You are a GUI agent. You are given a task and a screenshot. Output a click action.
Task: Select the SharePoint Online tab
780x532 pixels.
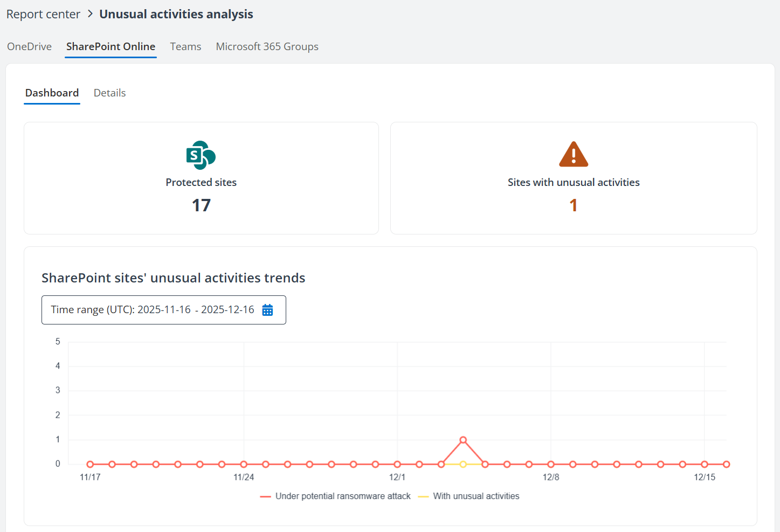coord(111,46)
